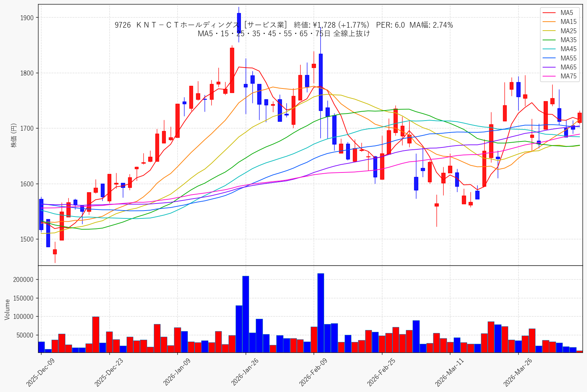Select the 2026-Jan-26 date label
The width and height of the screenshot is (587, 392).
[x=245, y=372]
